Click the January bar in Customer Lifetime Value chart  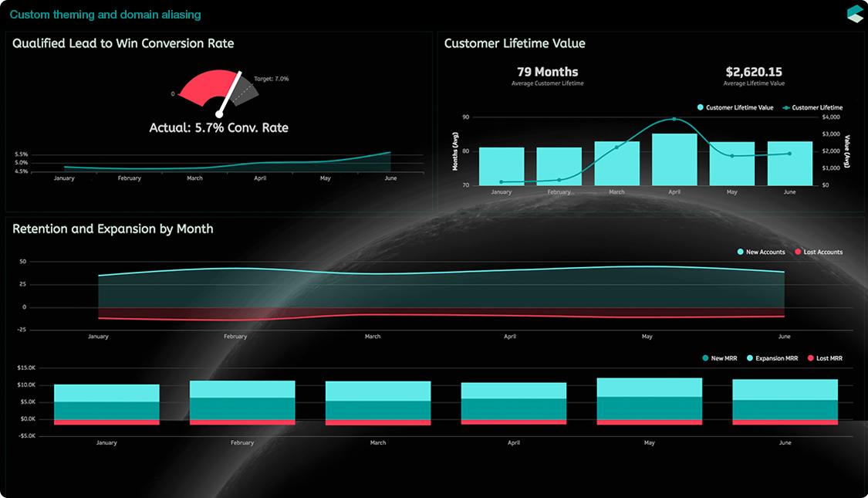click(x=502, y=166)
